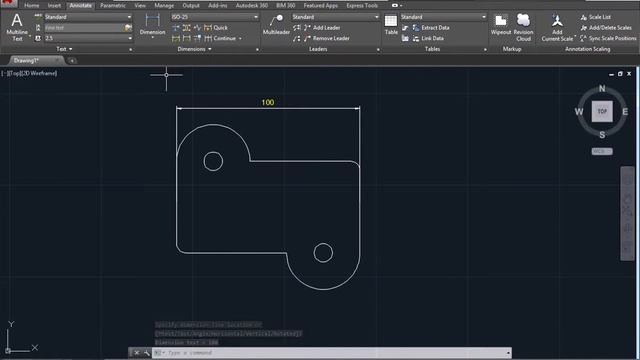640x360 pixels.
Task: Open the Continue dimension dropdown arrow
Action: 240,38
